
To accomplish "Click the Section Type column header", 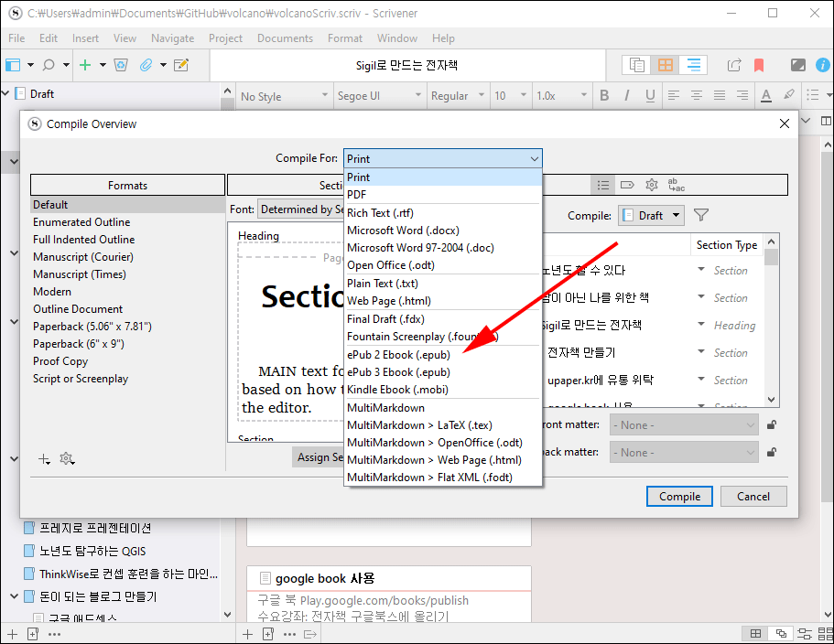I will pyautogui.click(x=727, y=245).
